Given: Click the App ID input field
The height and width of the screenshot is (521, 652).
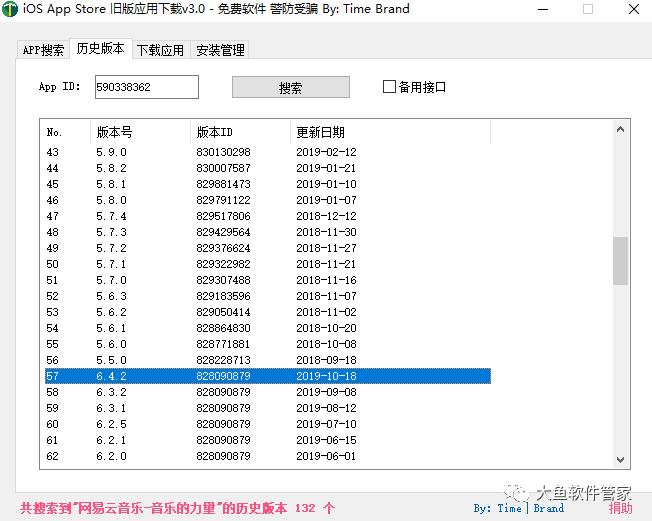Looking at the screenshot, I should [147, 87].
